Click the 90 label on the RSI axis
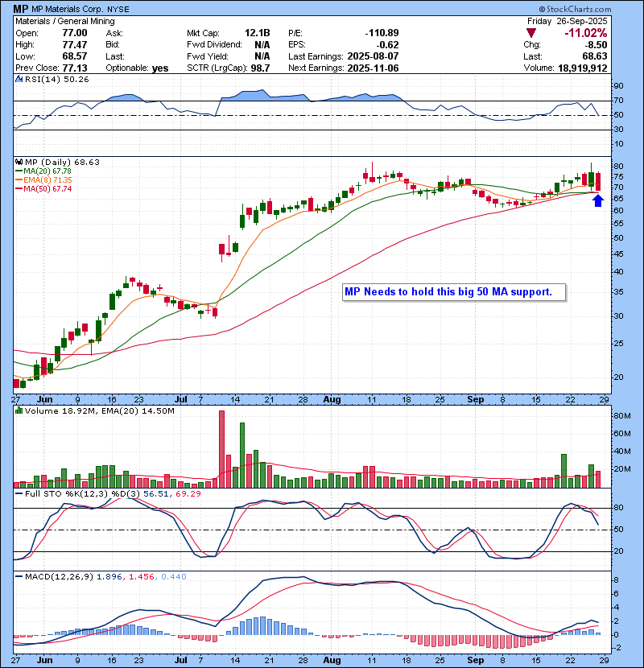The height and width of the screenshot is (668, 644). coord(618,86)
